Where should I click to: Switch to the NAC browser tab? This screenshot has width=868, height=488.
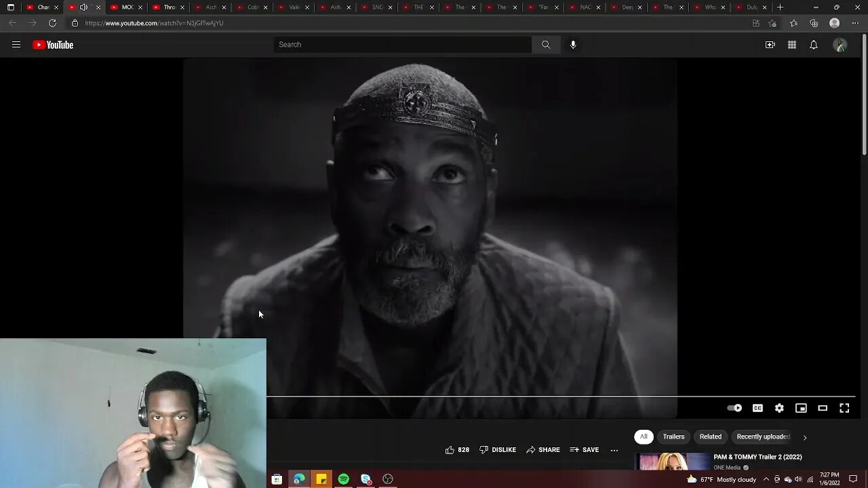coord(585,7)
